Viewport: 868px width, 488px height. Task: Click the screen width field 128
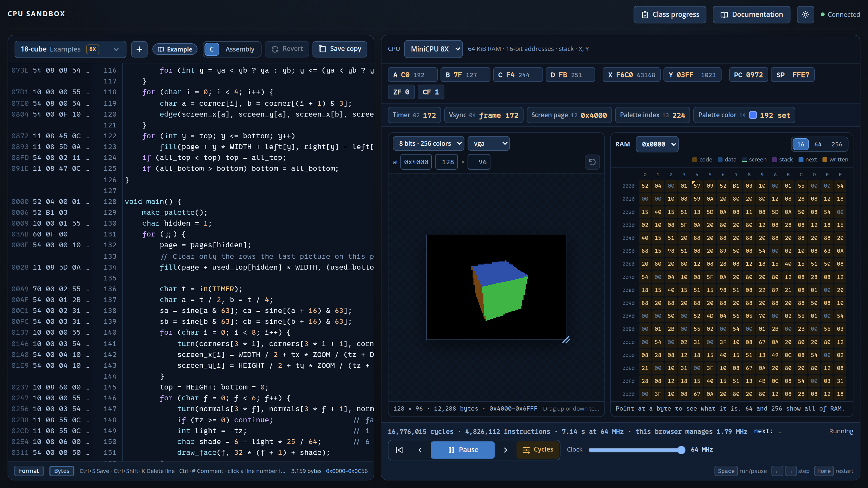click(x=446, y=162)
